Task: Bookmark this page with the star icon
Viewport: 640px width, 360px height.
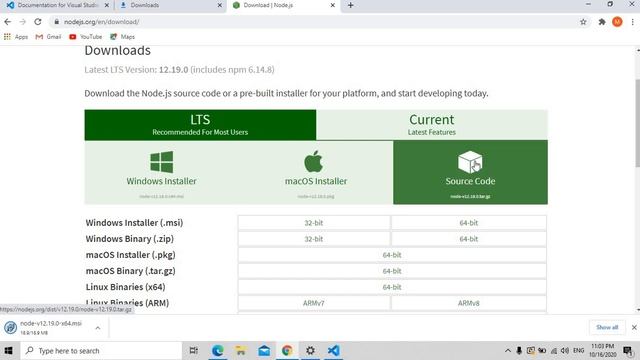Action: click(583, 22)
